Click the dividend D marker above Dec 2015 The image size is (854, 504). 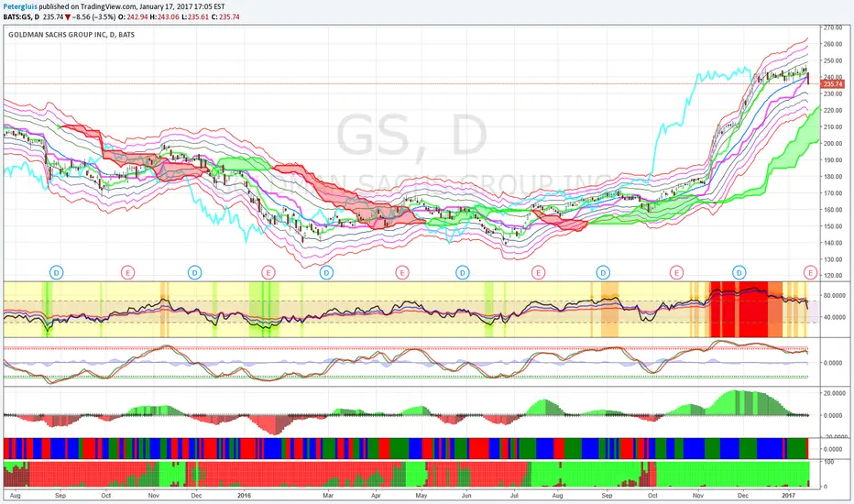194,272
